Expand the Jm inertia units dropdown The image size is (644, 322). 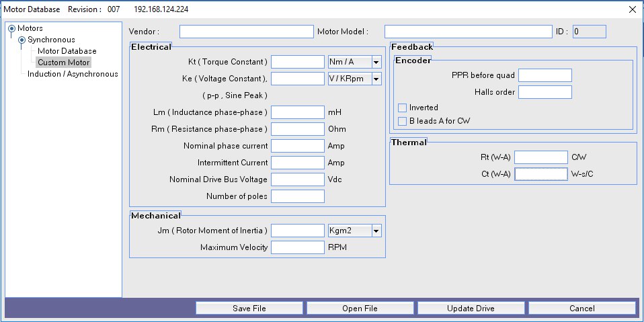pyautogui.click(x=376, y=231)
